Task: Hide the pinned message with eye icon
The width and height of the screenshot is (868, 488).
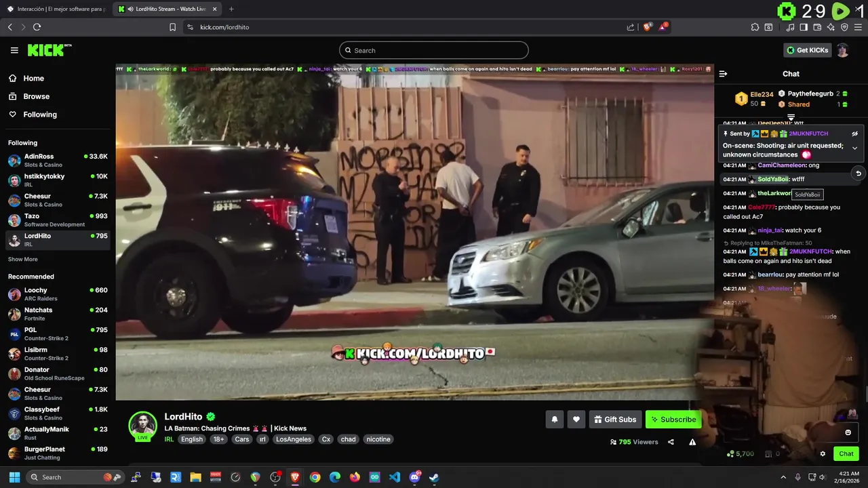Action: 854,134
